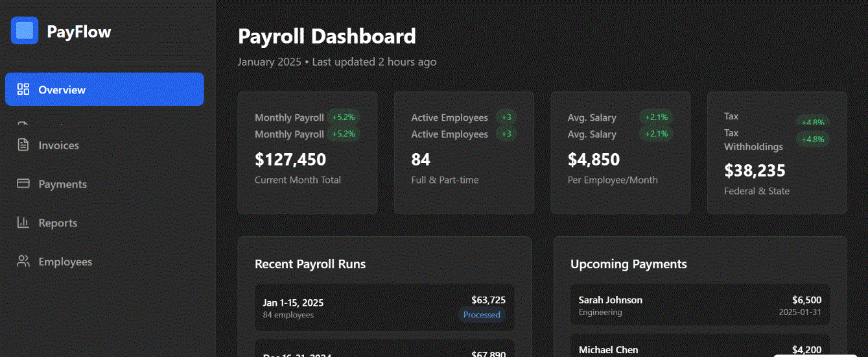Viewport: 868px width, 357px height.
Task: Click the PayFlow blue logo icon
Action: point(25,31)
